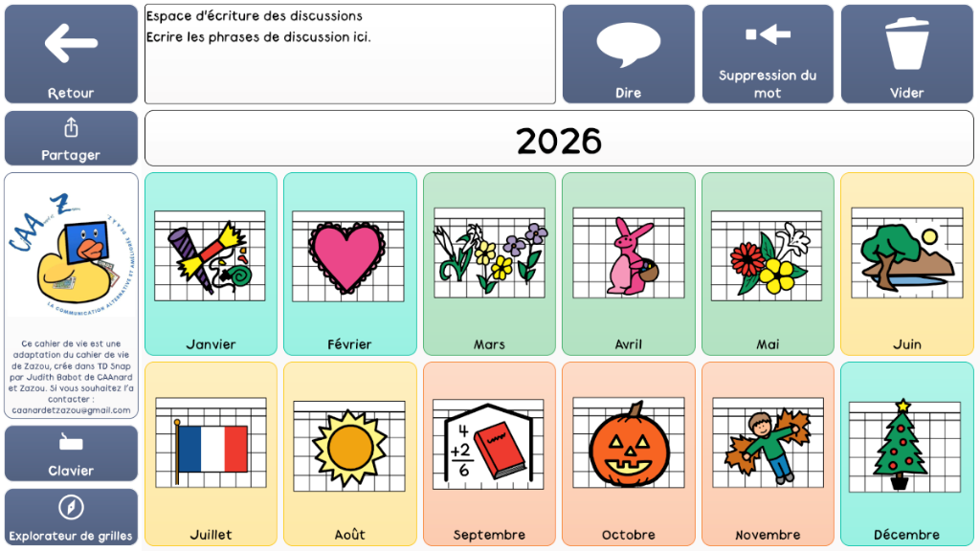Click the discussion writing text area

(349, 54)
